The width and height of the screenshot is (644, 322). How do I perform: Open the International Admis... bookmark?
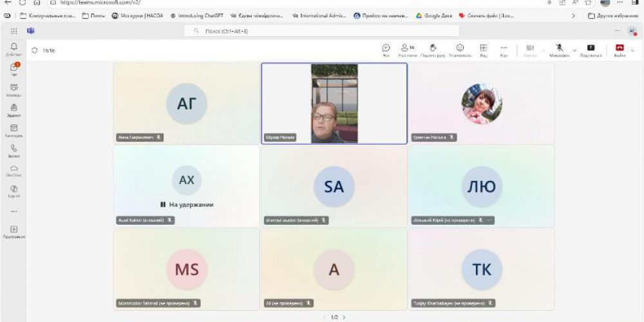tap(319, 15)
